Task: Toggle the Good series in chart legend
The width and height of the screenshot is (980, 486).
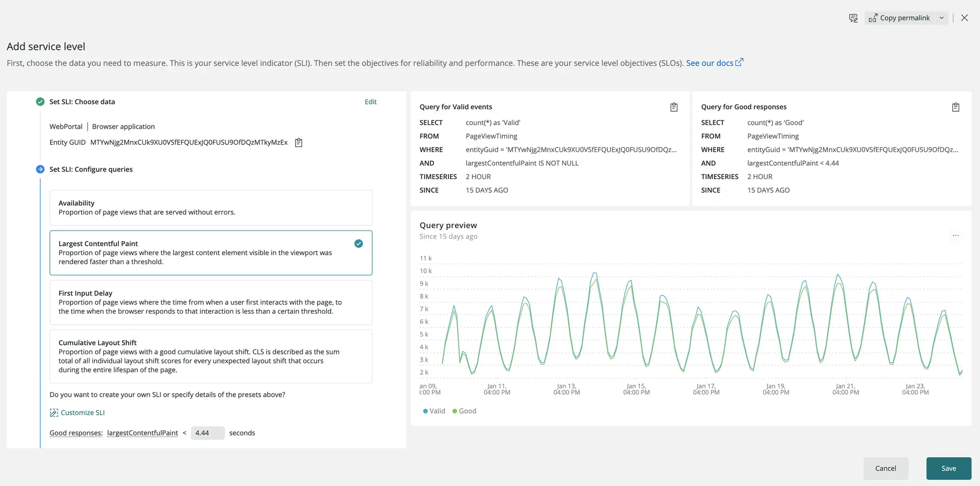Action: point(464,411)
